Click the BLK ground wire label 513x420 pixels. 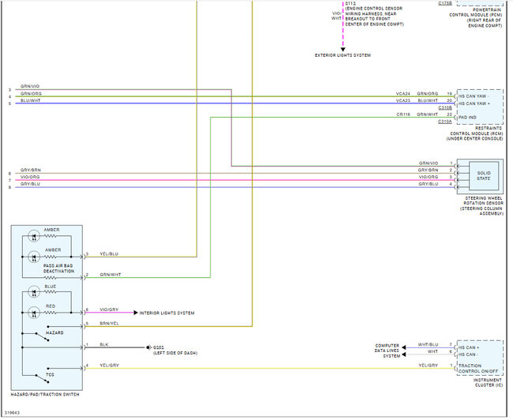(x=104, y=345)
